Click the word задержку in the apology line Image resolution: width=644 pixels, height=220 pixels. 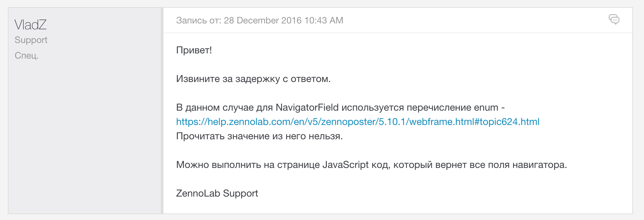(258, 79)
